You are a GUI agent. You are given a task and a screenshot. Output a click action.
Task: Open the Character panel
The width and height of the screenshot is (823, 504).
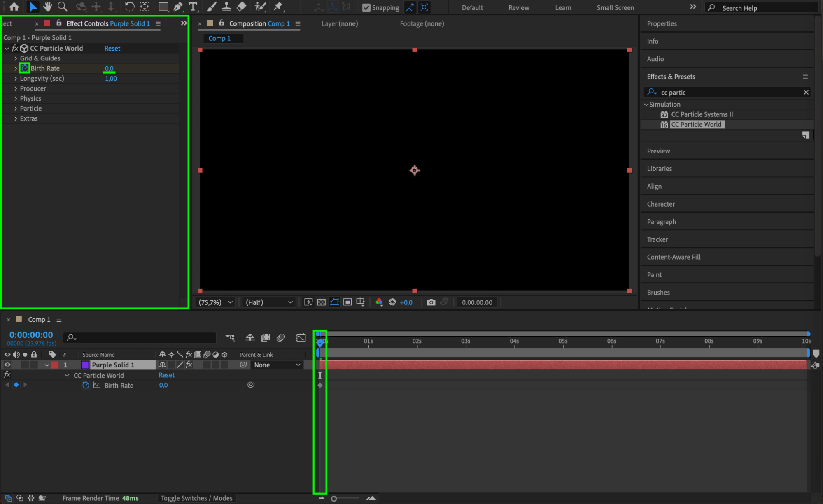(x=660, y=204)
